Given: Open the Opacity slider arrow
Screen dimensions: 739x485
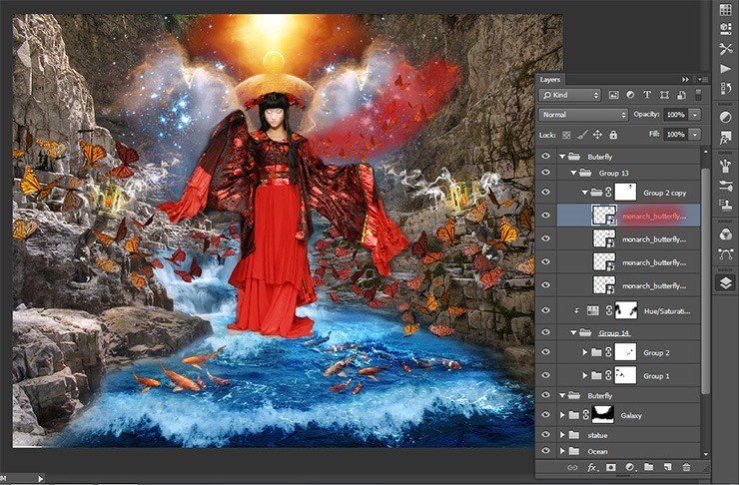Looking at the screenshot, I should (695, 115).
